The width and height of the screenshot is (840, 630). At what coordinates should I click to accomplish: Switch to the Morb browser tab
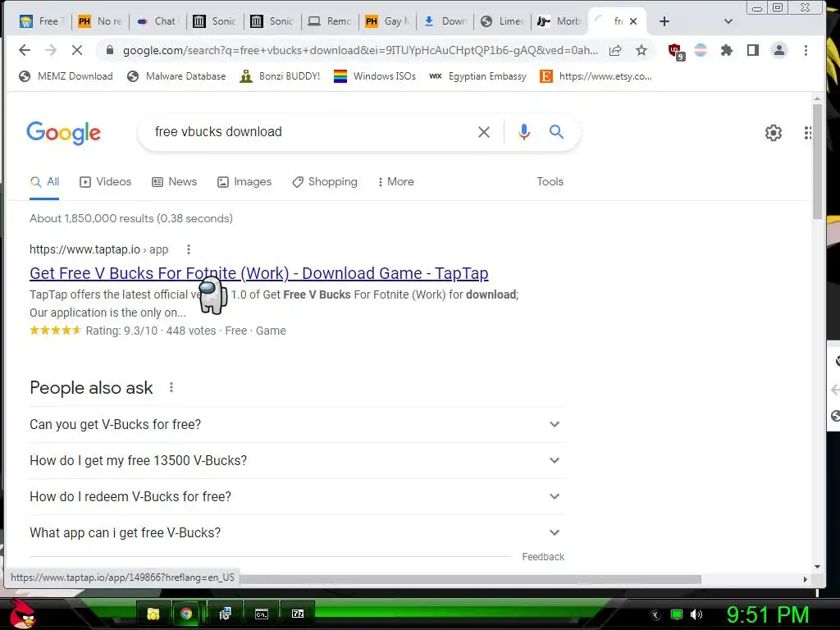click(559, 21)
